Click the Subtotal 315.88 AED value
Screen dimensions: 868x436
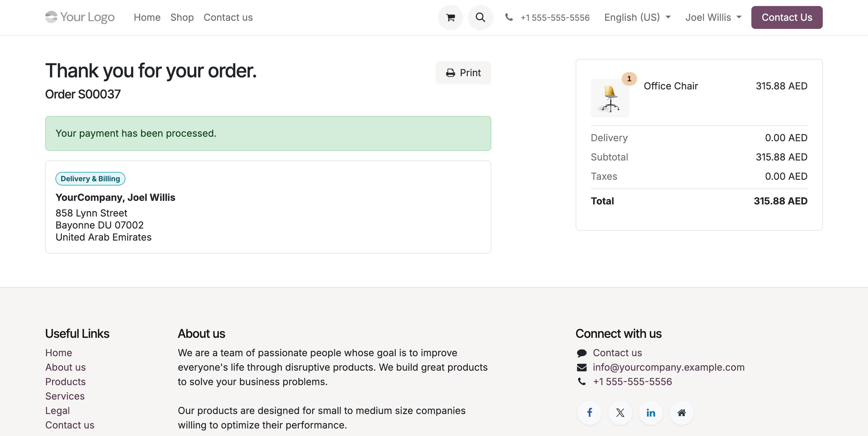(782, 157)
